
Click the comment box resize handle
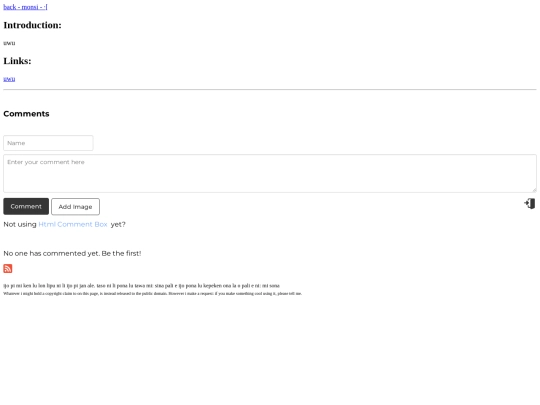click(534, 190)
